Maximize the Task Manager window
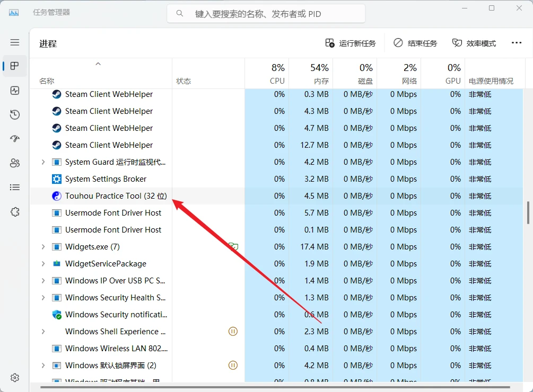This screenshot has height=392, width=533. [x=492, y=8]
